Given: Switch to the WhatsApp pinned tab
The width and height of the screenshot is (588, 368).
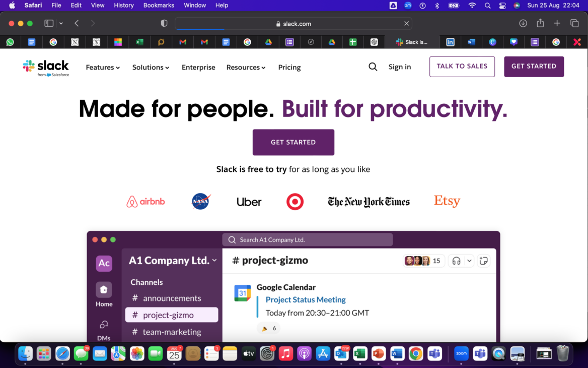Looking at the screenshot, I should click(10, 42).
